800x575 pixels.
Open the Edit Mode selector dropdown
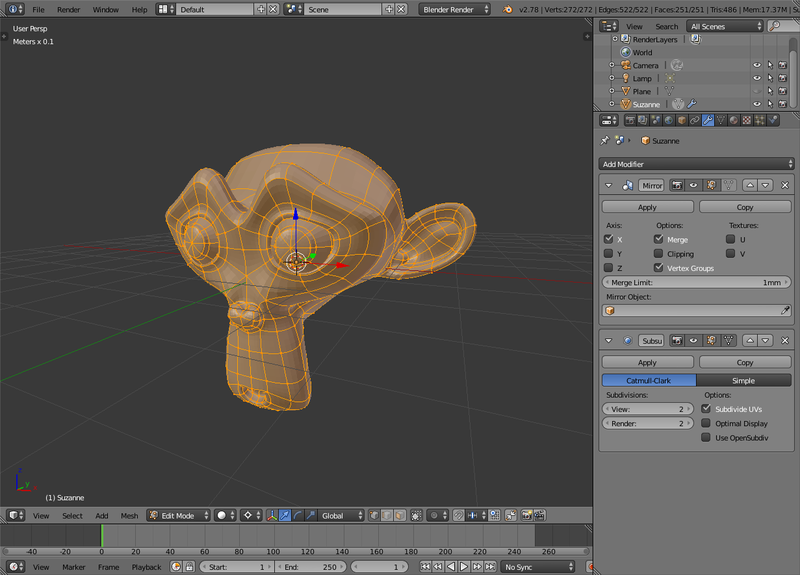pos(179,515)
